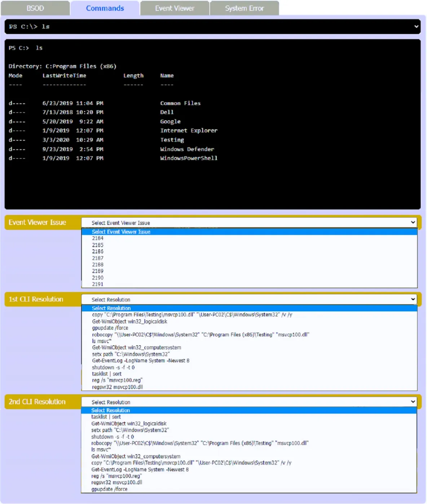Choose regsvr32 msvcp100.dll in 2nd CLI list
The width and height of the screenshot is (427, 504).
(249, 482)
